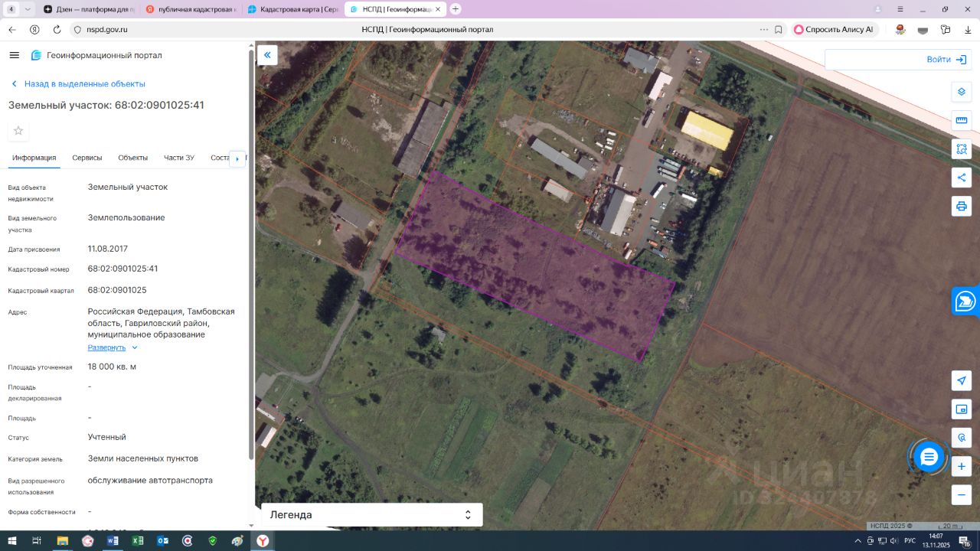Viewport: 980px width, 551px height.
Task: Click the Геоинформационный портал logo
Action: pyautogui.click(x=96, y=55)
